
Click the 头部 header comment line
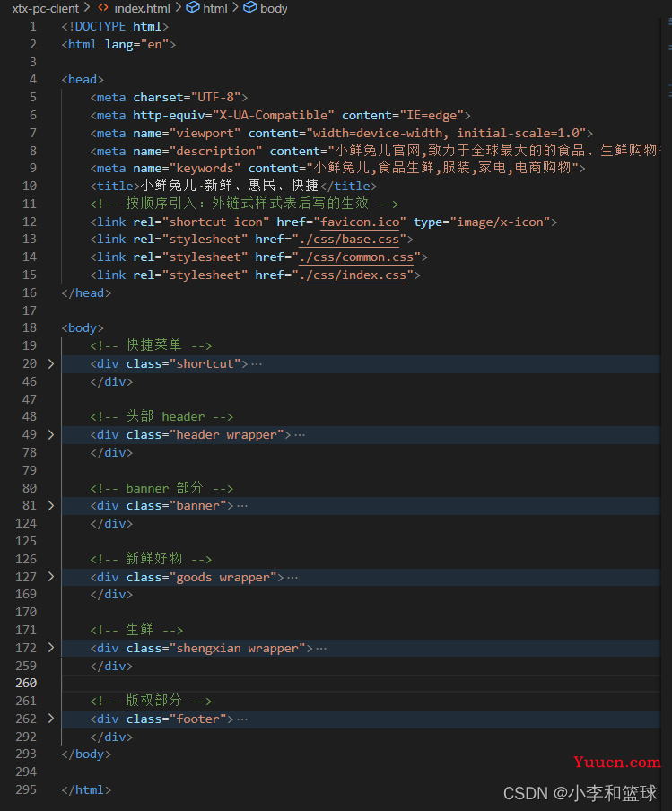[x=161, y=417]
